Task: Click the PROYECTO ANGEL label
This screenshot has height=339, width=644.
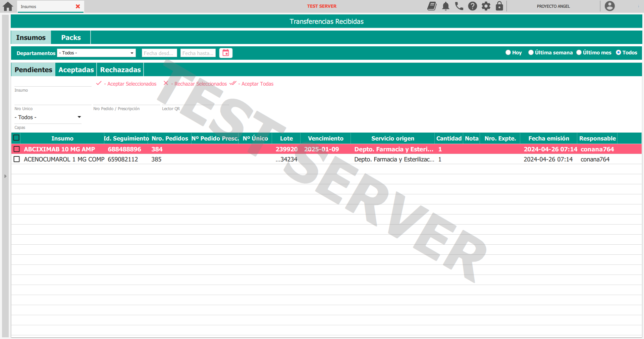Action: [553, 6]
